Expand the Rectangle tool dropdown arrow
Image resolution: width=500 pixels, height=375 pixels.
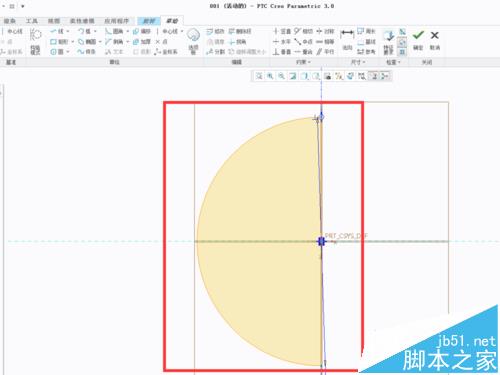[x=73, y=42]
